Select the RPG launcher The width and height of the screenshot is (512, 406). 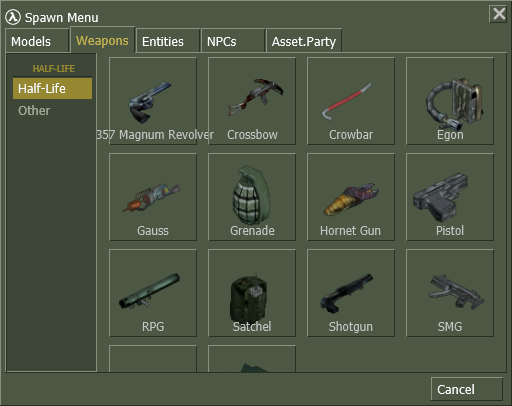pos(153,293)
